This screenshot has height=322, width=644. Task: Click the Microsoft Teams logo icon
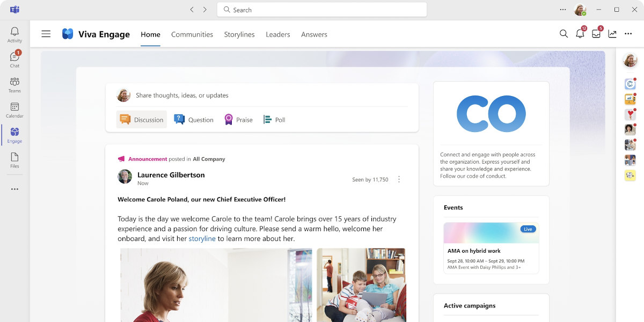[14, 10]
